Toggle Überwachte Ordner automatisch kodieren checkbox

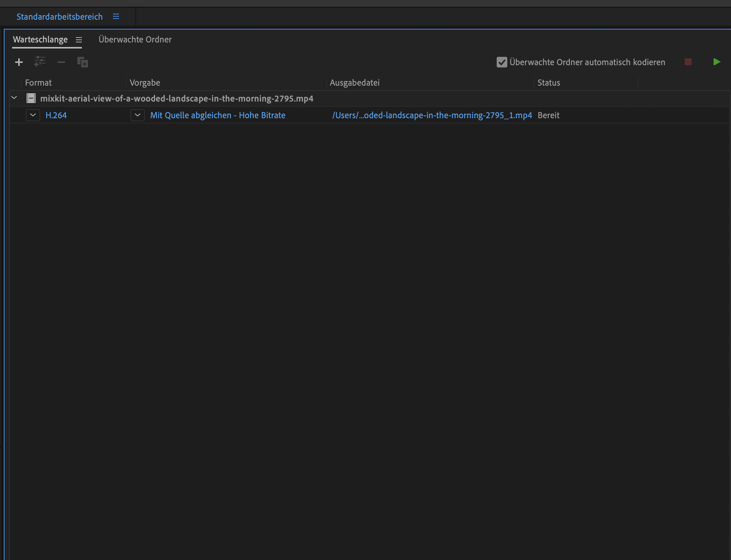tap(502, 62)
